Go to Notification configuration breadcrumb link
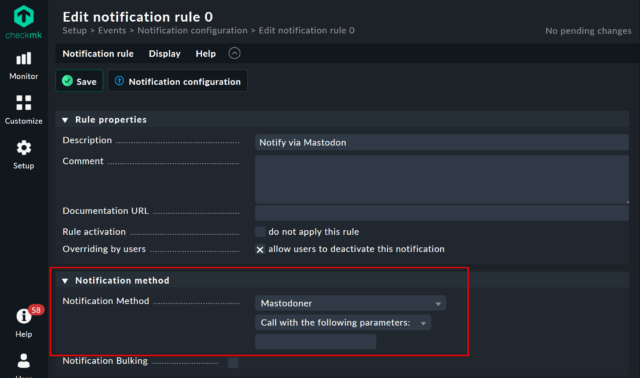 [x=192, y=31]
